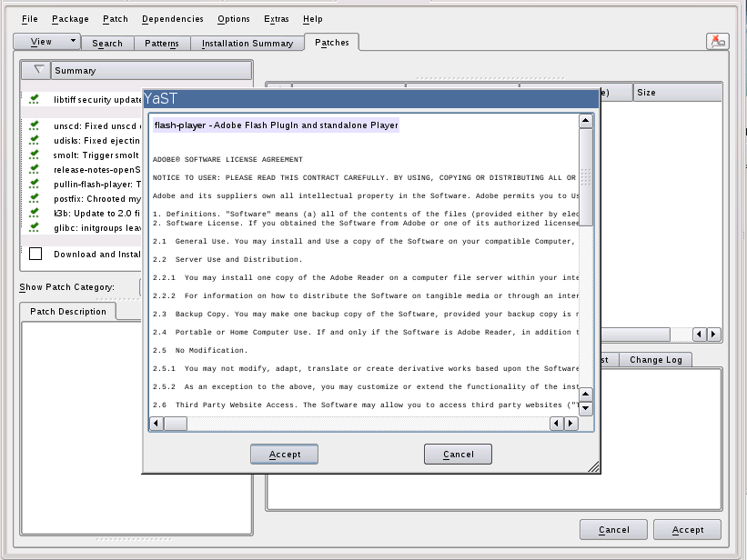
Task: Toggle status icon for unscd patch
Action: click(x=34, y=125)
